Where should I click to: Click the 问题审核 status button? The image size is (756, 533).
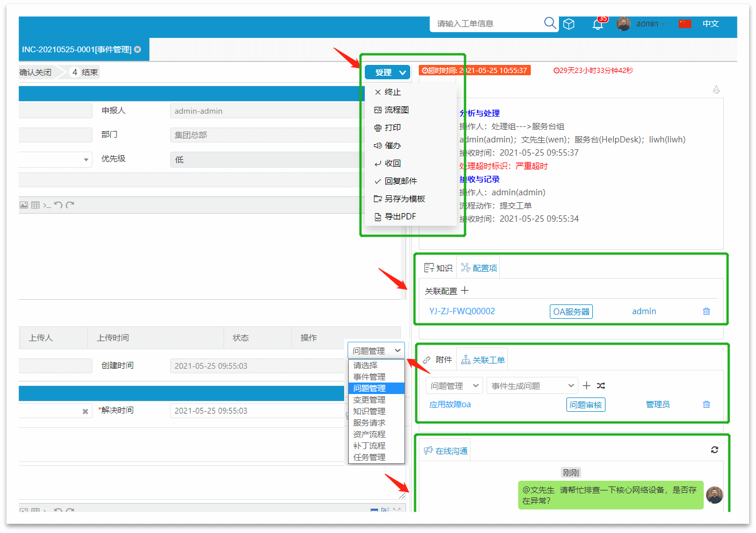coord(585,405)
